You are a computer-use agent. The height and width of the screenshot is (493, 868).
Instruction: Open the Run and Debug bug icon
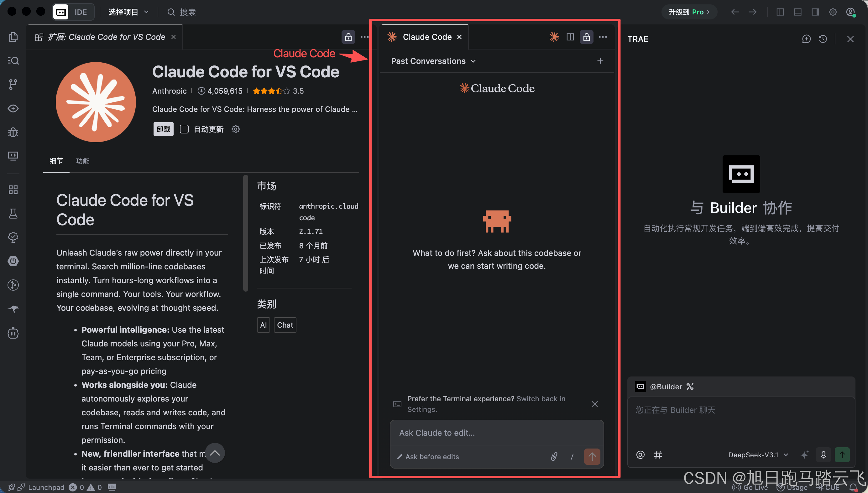coord(13,132)
